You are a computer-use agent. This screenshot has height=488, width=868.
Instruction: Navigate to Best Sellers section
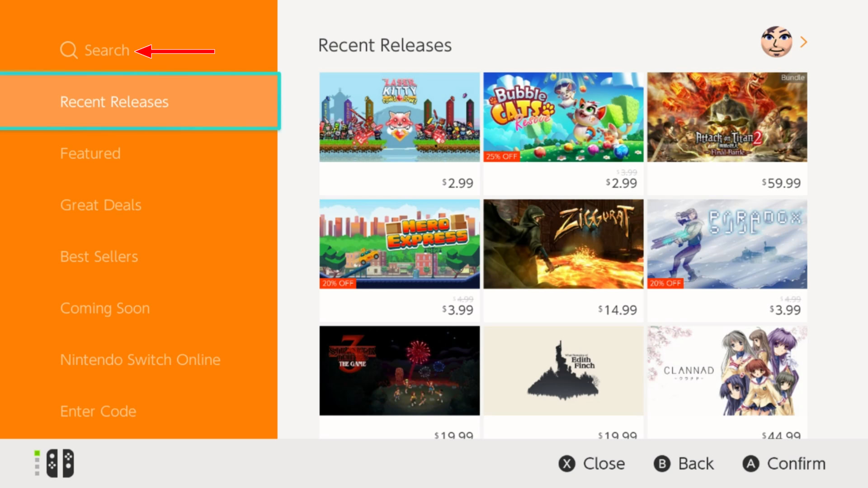[x=99, y=256]
